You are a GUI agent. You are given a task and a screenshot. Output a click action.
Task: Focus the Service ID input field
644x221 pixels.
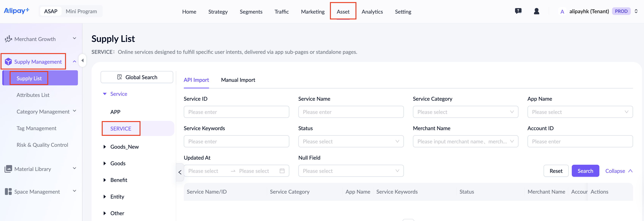pyautogui.click(x=236, y=112)
